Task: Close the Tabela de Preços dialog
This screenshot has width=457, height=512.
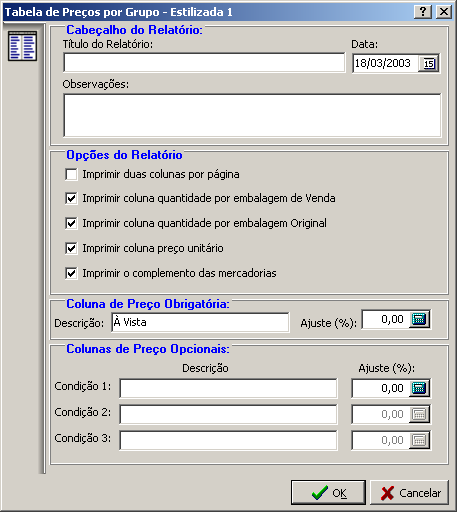Action: pyautogui.click(x=444, y=12)
